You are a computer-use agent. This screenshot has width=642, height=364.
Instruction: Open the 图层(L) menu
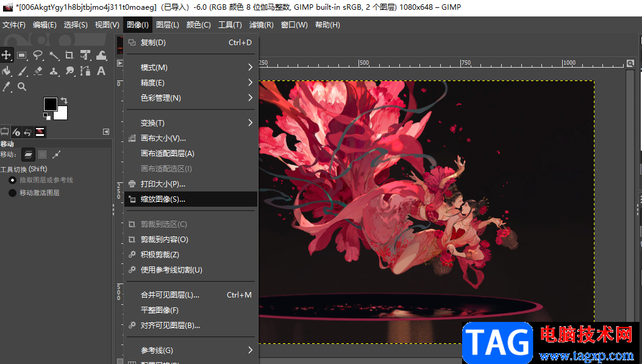tap(168, 25)
